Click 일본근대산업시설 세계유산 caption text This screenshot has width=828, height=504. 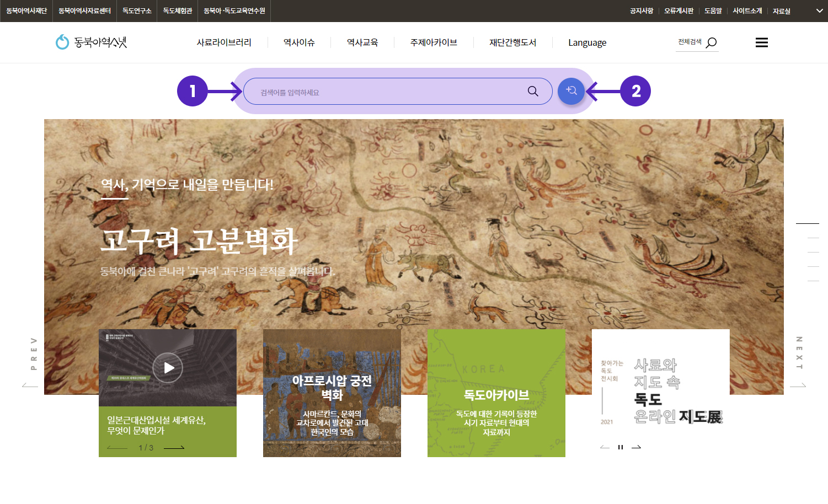(157, 425)
